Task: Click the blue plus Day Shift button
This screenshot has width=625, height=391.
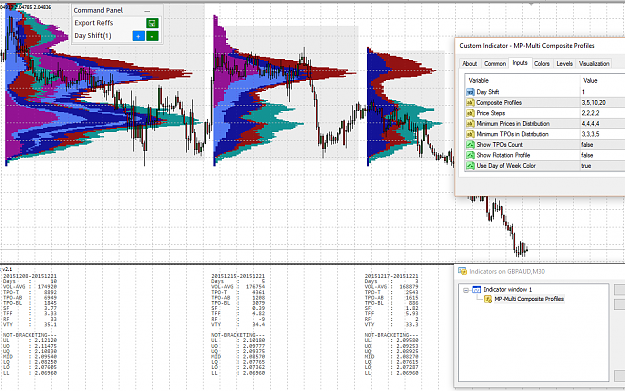Action: [138, 36]
